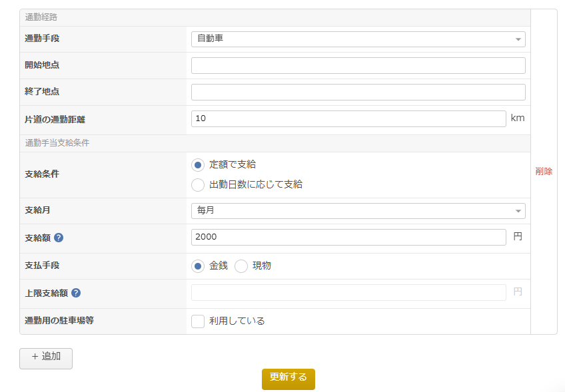The image size is (565, 392).
Task: Click the 通勤手当支給条件 section header
Action: pyautogui.click(x=57, y=143)
